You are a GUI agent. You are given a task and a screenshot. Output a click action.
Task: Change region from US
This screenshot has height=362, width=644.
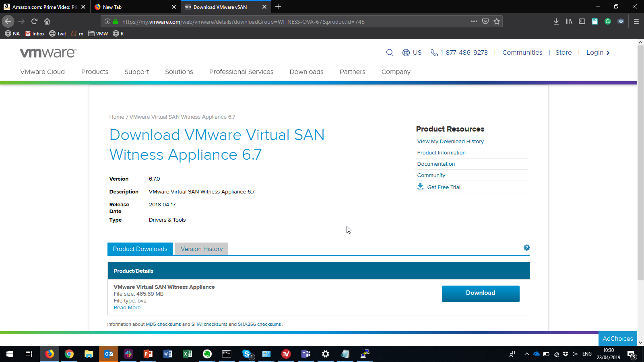pos(412,53)
